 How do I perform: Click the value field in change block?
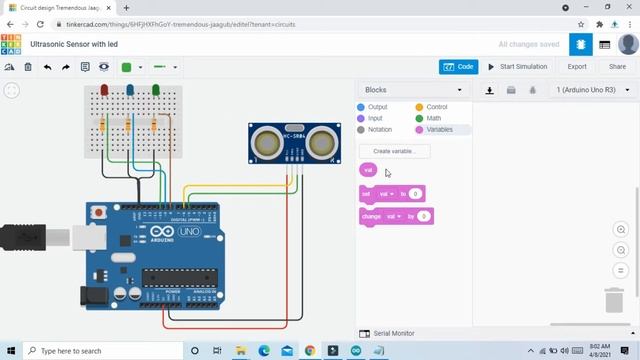pos(424,216)
